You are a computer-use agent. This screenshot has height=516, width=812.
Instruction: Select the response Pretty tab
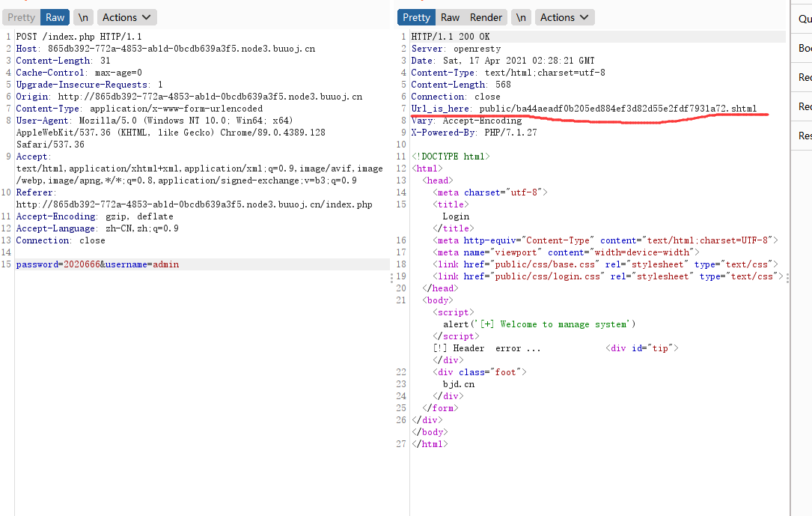(x=416, y=17)
